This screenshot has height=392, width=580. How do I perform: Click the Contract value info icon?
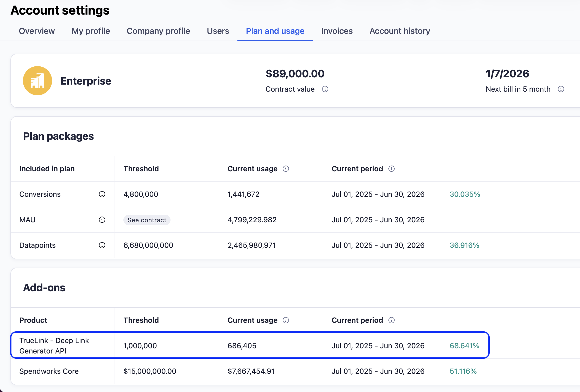[325, 89]
